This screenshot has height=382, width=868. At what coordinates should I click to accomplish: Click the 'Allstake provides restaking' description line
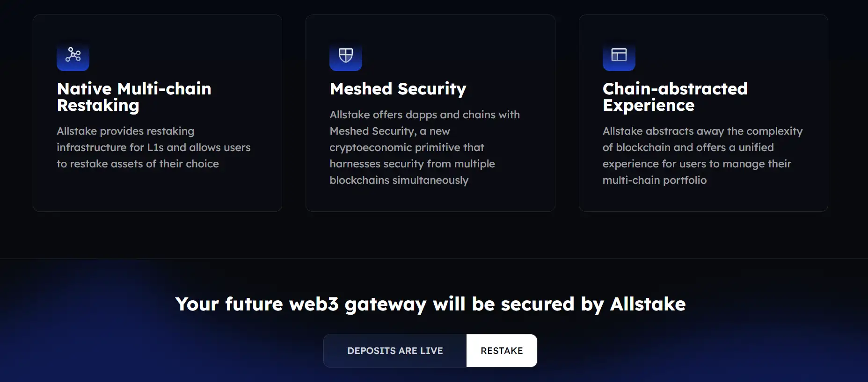[x=125, y=131]
